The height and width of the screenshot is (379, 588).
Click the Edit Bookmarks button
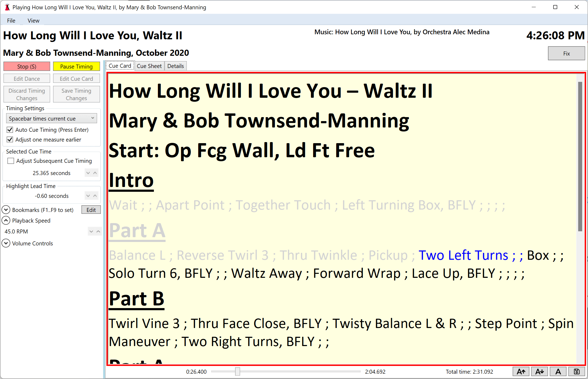(x=91, y=210)
